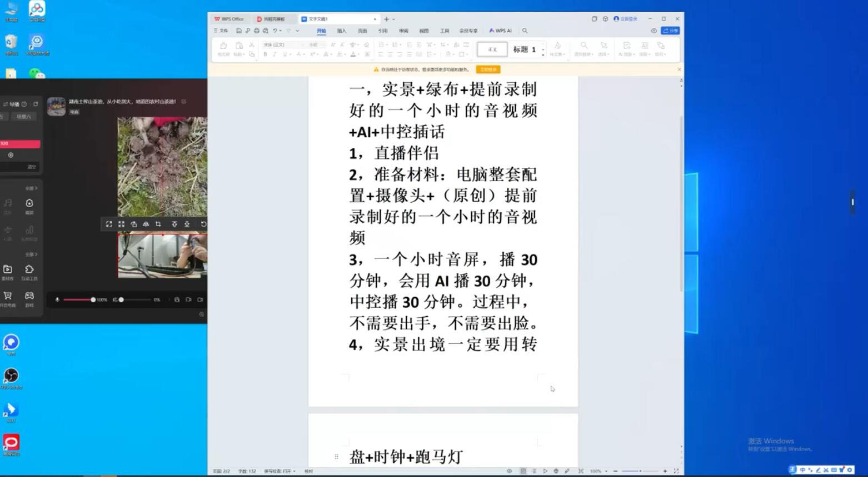
Task: Toggle the microphone mute icon
Action: [57, 299]
